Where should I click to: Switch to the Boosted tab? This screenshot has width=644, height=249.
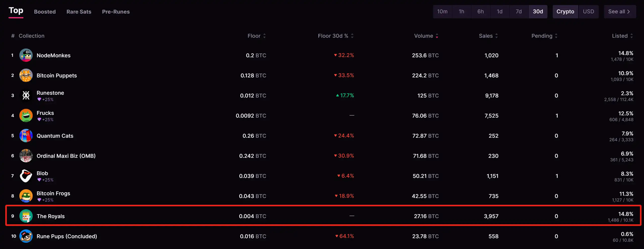tap(45, 12)
